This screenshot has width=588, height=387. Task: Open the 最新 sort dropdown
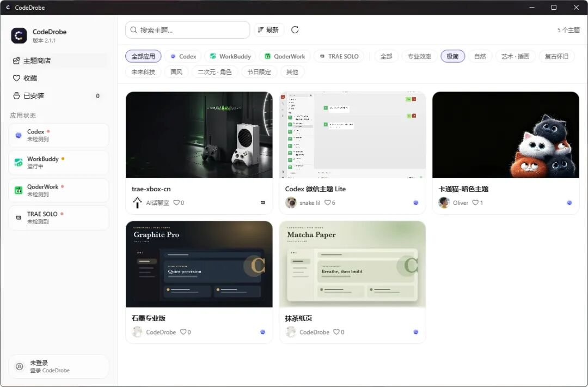click(x=268, y=29)
